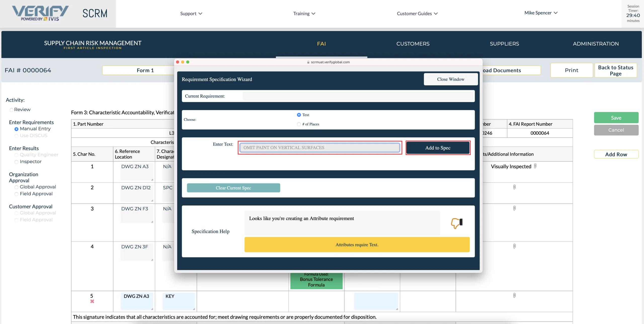The height and width of the screenshot is (324, 644).
Task: Click the Enter Text input field
Action: (320, 148)
